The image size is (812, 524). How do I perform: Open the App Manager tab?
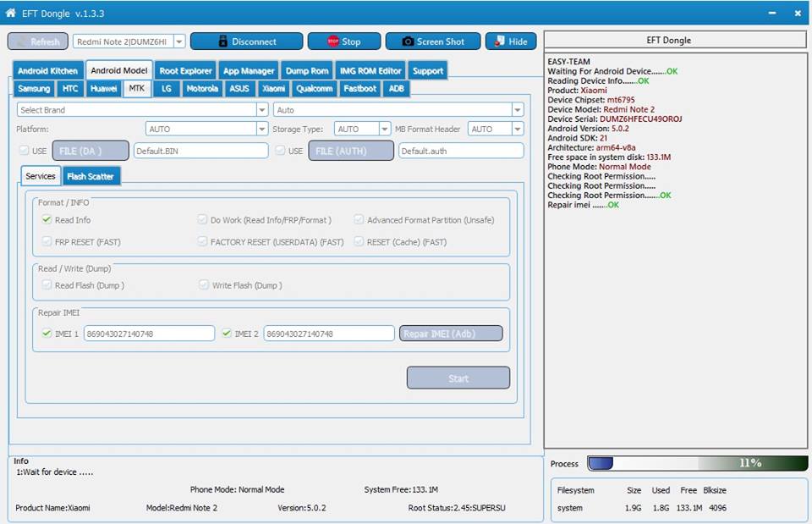pos(249,71)
